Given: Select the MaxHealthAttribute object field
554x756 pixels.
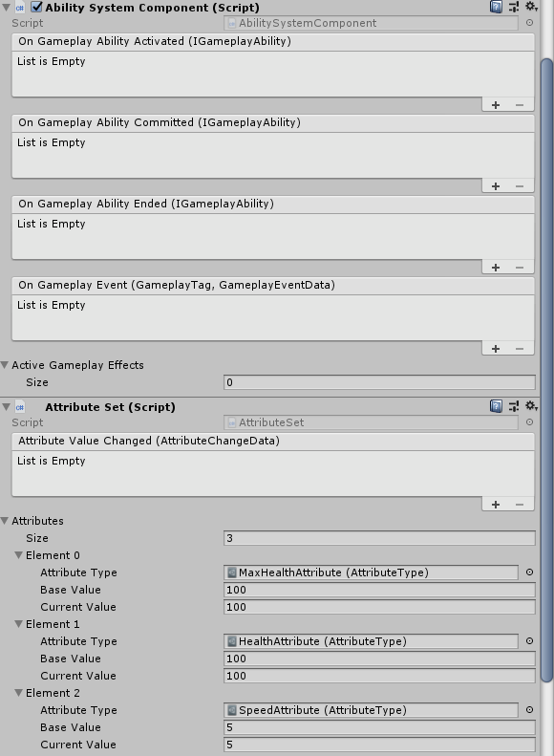Looking at the screenshot, I should (x=371, y=572).
